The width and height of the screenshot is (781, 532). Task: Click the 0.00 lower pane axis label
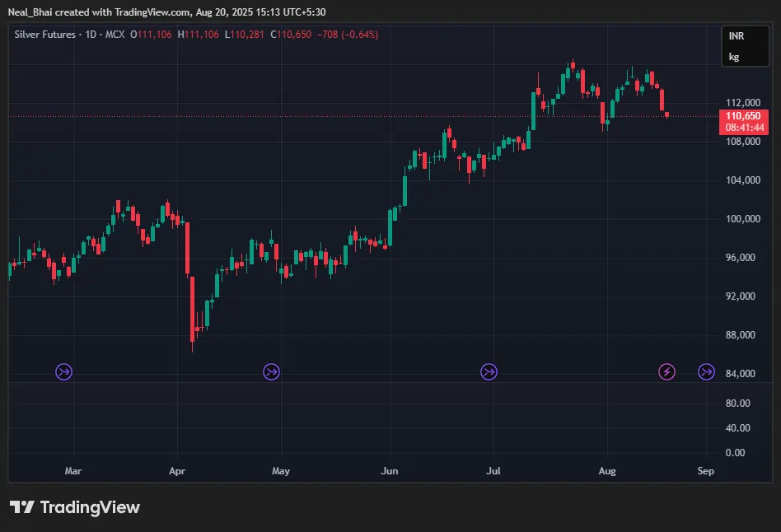pyautogui.click(x=735, y=453)
